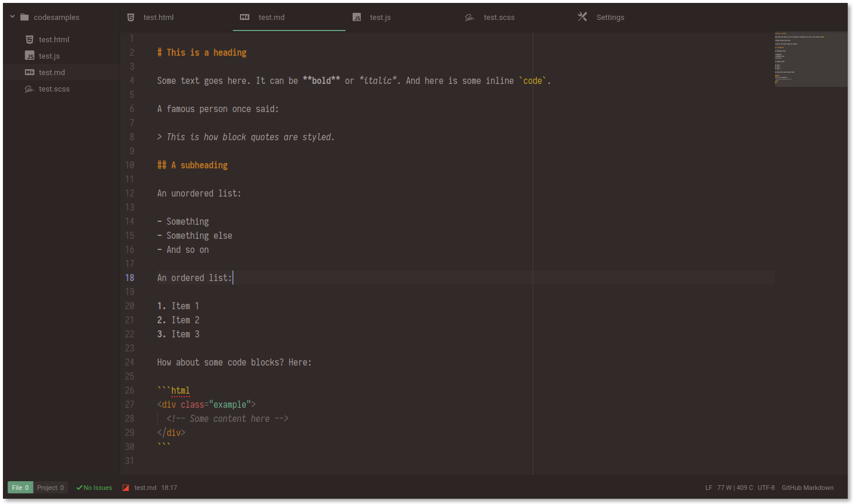Viewport: 853px width, 504px height.
Task: Click 'How about some code blocks? Here:'
Action: tap(234, 362)
